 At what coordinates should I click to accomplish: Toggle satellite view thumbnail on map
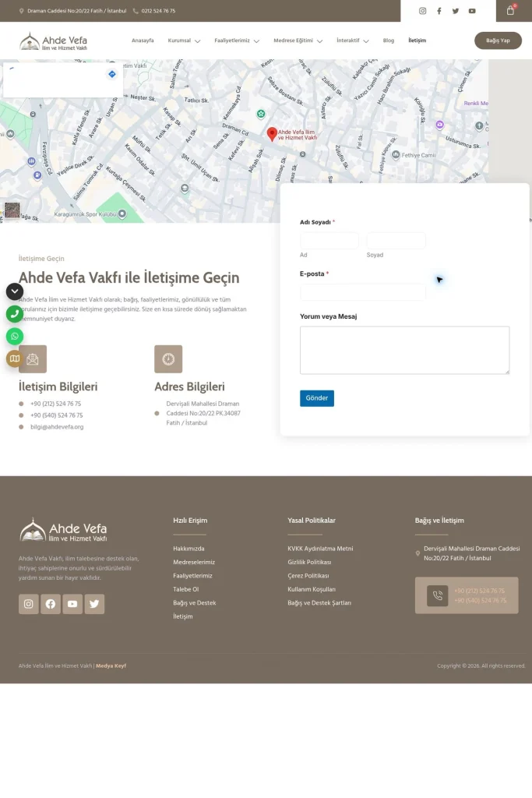pyautogui.click(x=12, y=210)
